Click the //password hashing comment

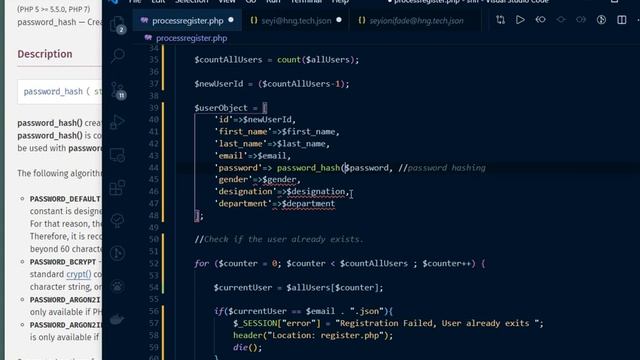[442, 168]
